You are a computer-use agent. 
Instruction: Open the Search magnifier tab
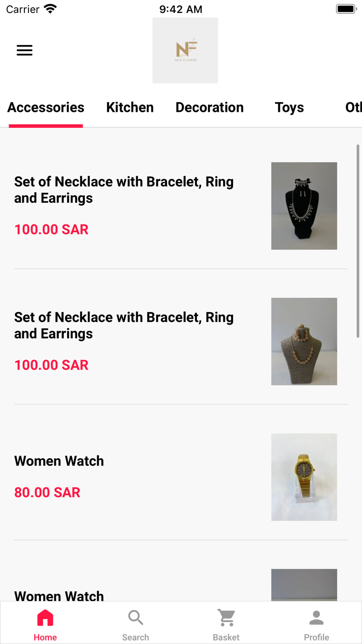tap(135, 625)
